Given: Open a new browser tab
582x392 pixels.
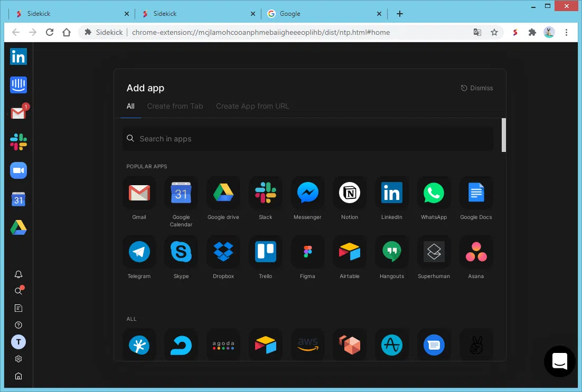Looking at the screenshot, I should point(399,14).
